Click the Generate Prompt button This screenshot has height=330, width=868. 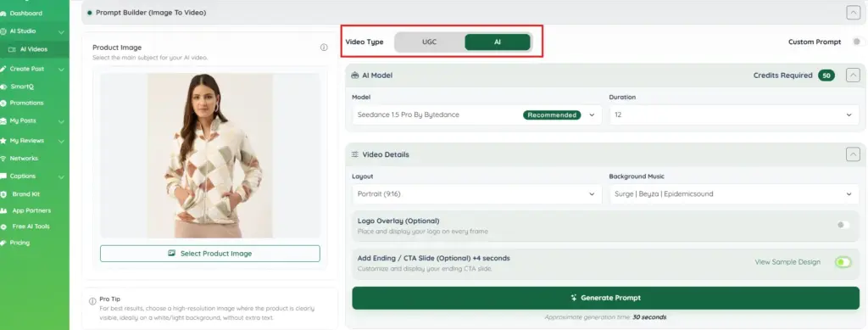click(x=605, y=298)
